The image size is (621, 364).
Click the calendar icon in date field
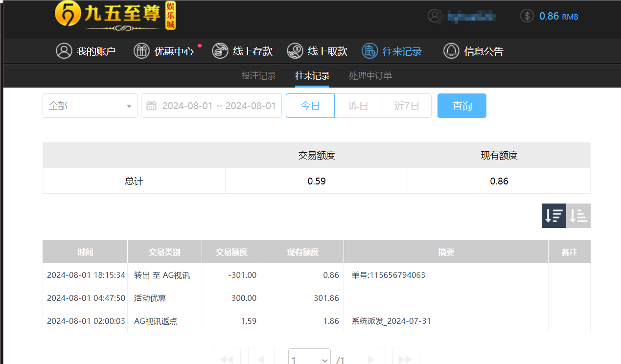(x=151, y=105)
